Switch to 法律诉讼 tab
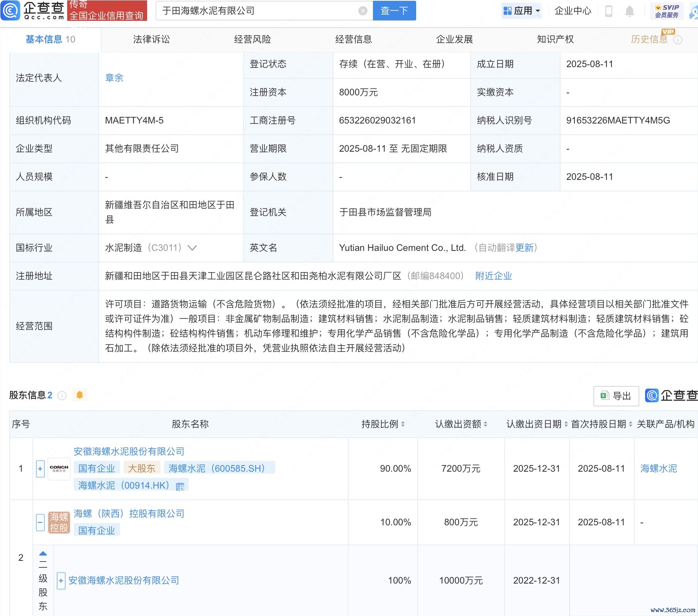 coord(151,39)
